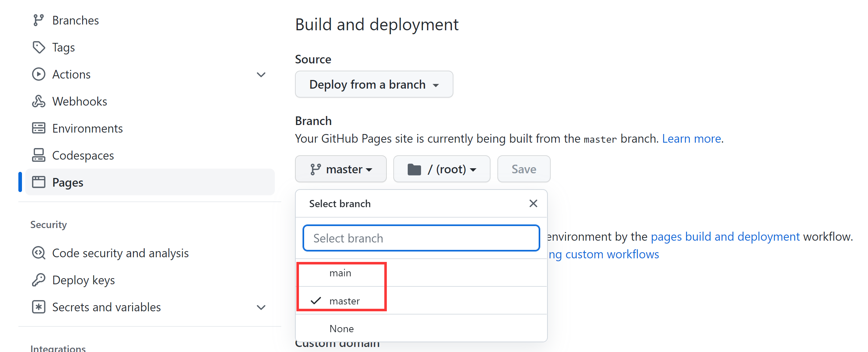Select the main branch option
868x352 pixels.
340,273
